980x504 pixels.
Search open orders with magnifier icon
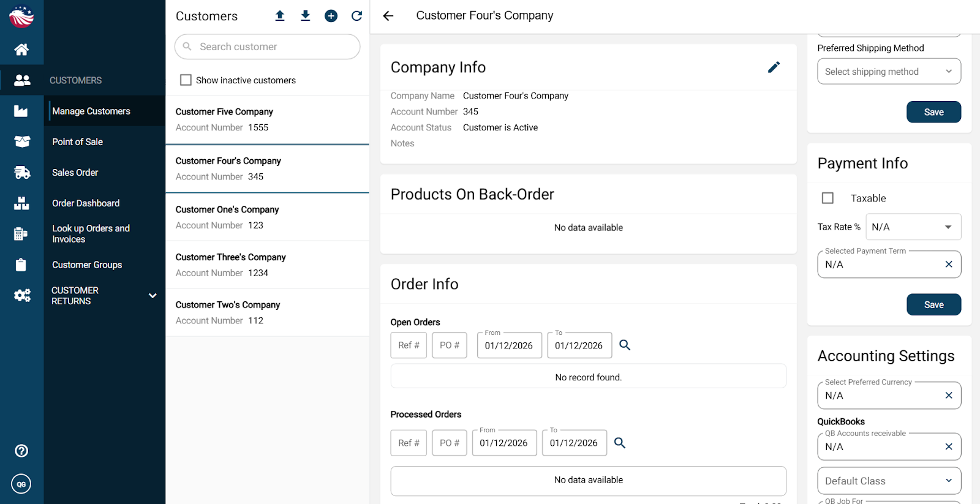(x=625, y=345)
